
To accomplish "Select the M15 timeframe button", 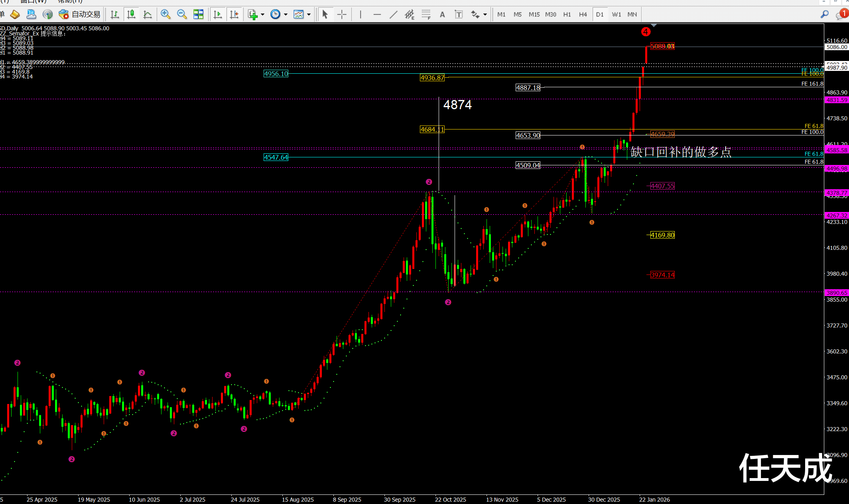I will point(534,15).
